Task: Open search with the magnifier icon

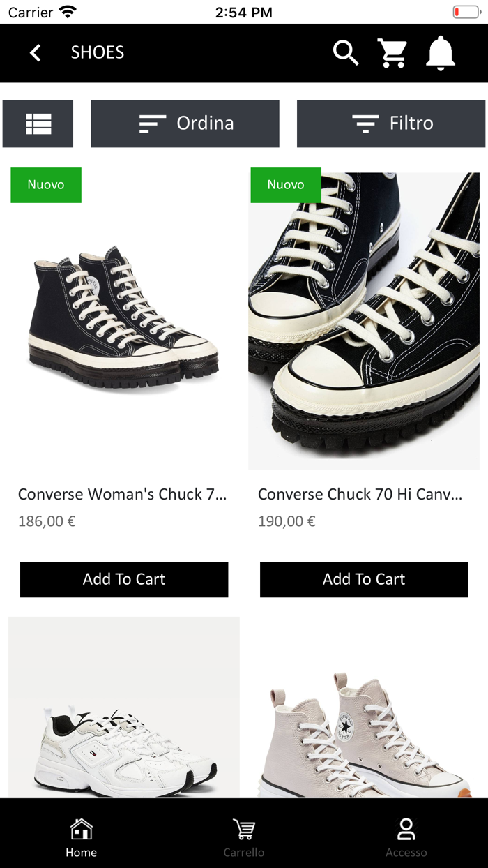Action: 345,52
